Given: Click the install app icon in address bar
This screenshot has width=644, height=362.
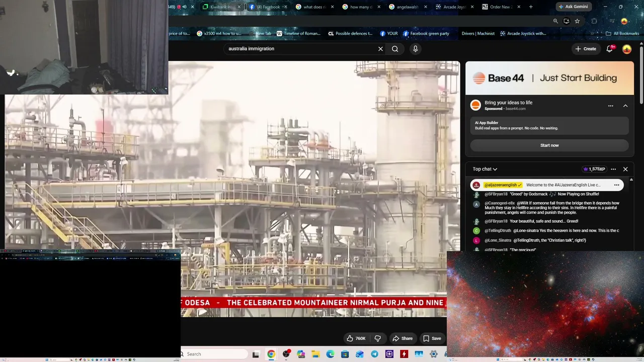Looking at the screenshot, I should point(566,21).
